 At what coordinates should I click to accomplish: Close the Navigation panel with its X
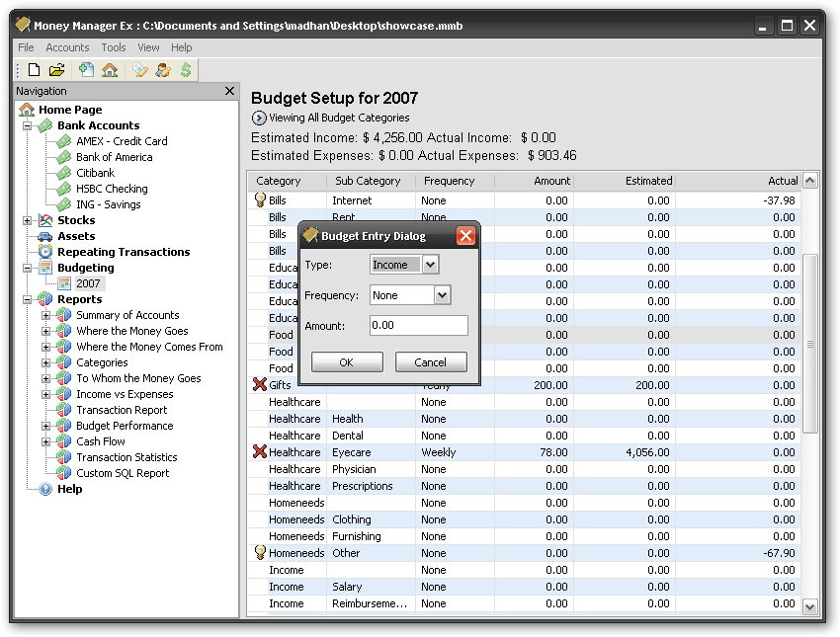coord(229,91)
